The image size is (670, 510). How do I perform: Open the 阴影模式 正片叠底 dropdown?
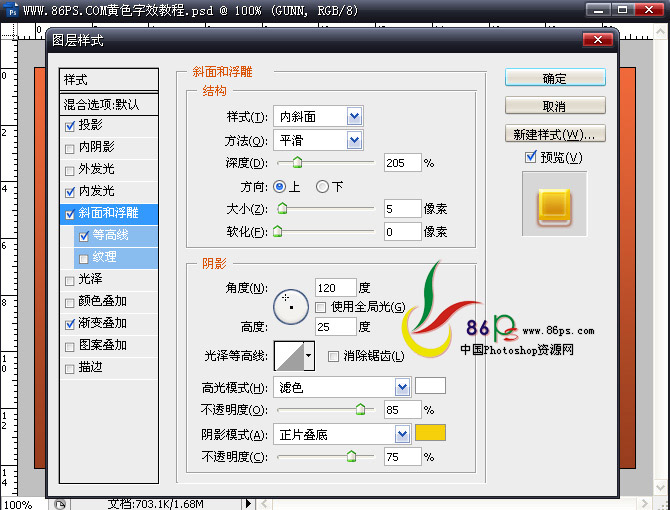[x=403, y=435]
